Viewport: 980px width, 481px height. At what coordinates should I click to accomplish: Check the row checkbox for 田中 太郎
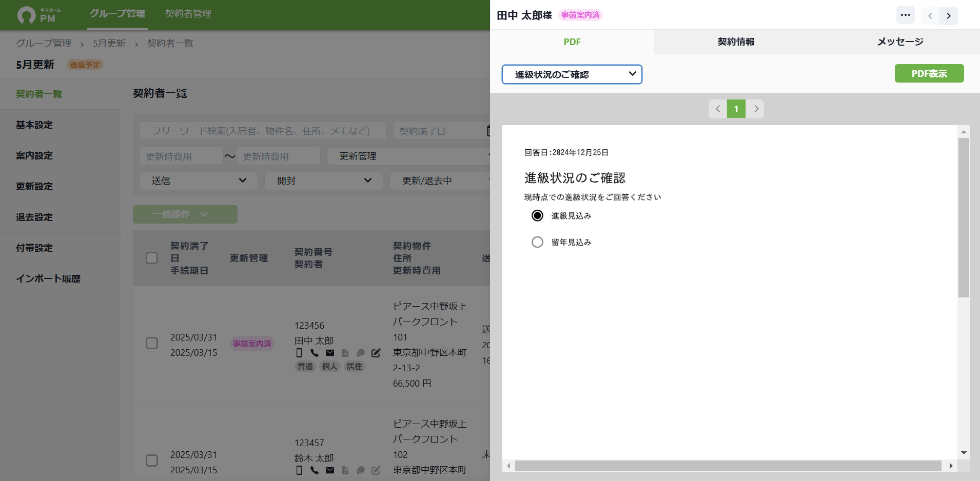pyautogui.click(x=152, y=343)
